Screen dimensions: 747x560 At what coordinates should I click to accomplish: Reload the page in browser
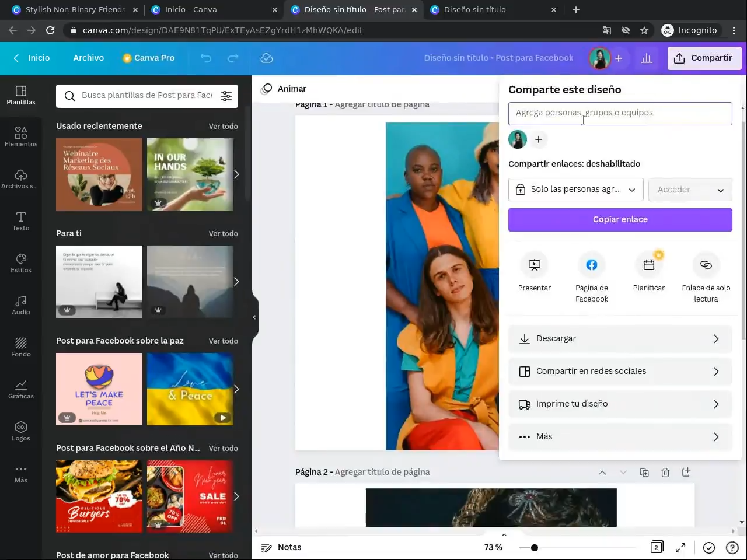point(50,30)
